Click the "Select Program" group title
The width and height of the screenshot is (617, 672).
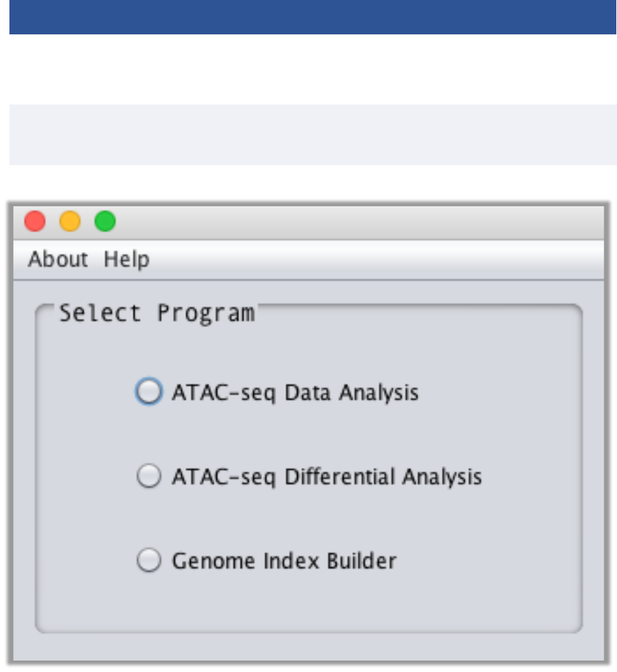(x=157, y=313)
